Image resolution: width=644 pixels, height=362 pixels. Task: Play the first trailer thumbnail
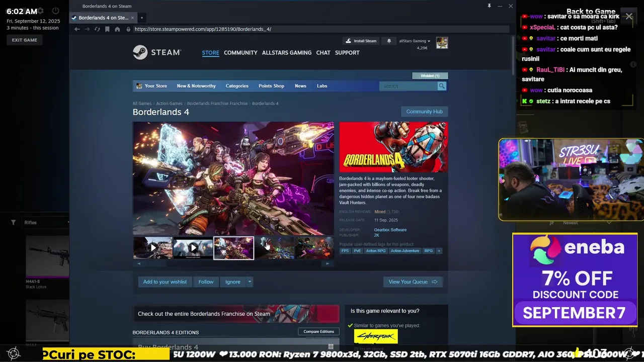[153, 248]
